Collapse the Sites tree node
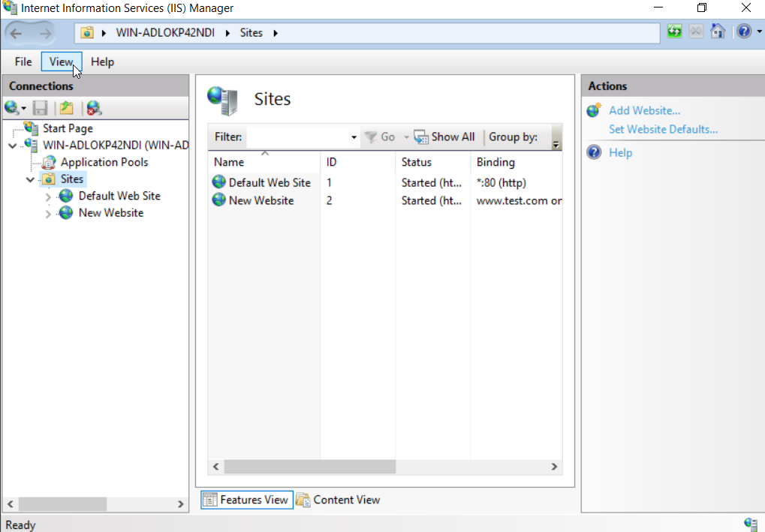This screenshot has width=765, height=532. coord(30,180)
